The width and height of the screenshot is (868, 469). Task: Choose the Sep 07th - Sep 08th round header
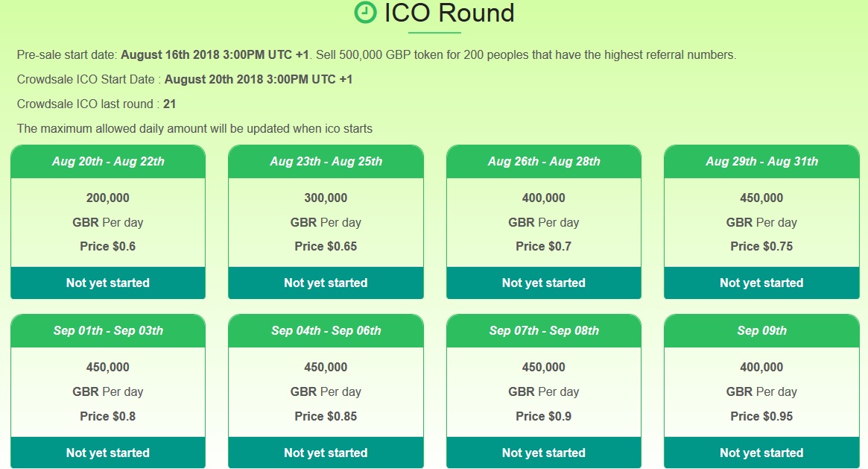tap(544, 331)
